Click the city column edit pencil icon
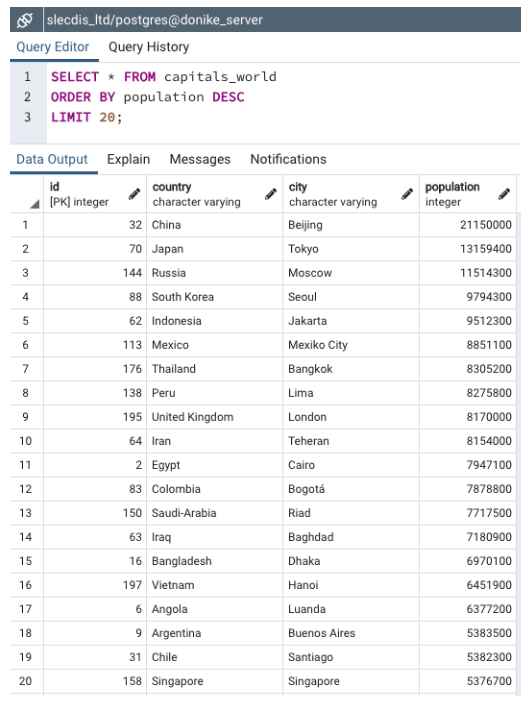The image size is (528, 701). (x=407, y=194)
